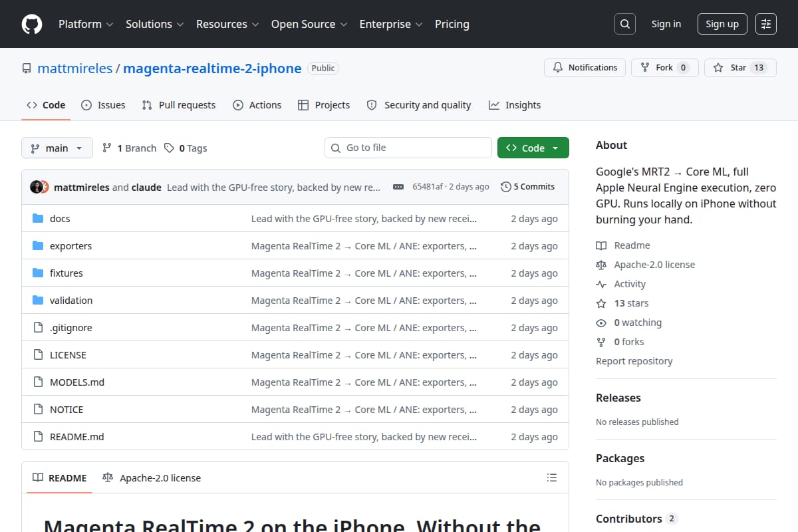Expand the Open Source header menu
Viewport: 798px width, 532px height.
[309, 24]
